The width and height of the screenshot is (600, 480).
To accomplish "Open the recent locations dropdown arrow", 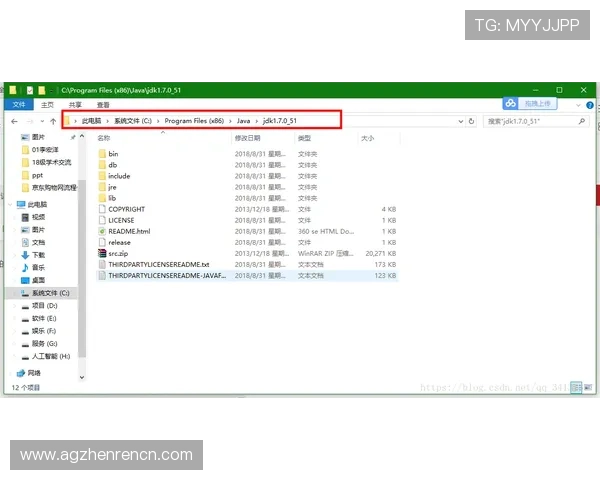I will coord(40,121).
